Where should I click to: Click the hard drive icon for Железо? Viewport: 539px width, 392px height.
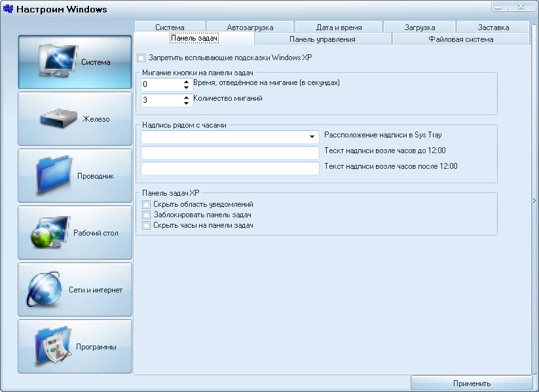(58, 119)
